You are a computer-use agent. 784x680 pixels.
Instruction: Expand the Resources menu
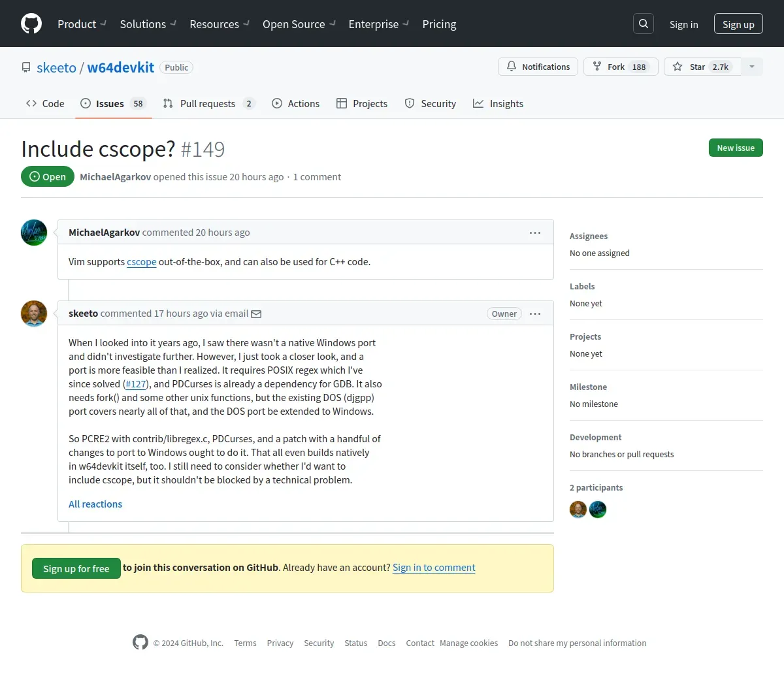tap(220, 24)
